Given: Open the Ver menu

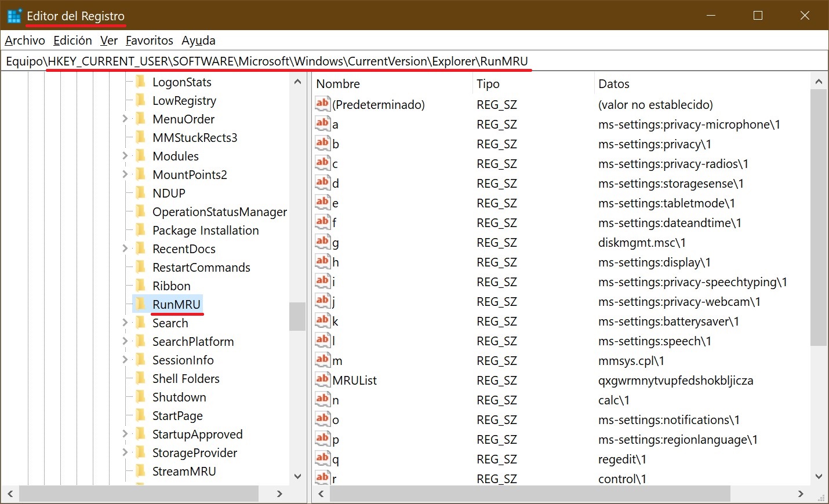Looking at the screenshot, I should click(109, 40).
